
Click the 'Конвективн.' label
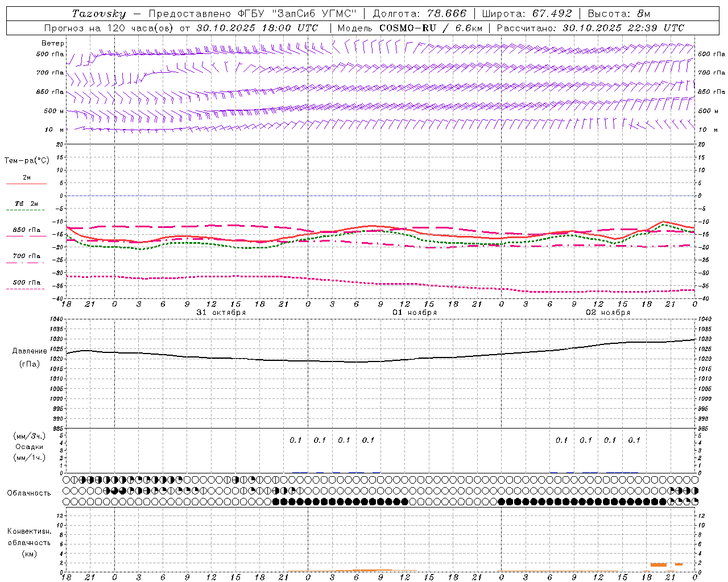pyautogui.click(x=29, y=531)
